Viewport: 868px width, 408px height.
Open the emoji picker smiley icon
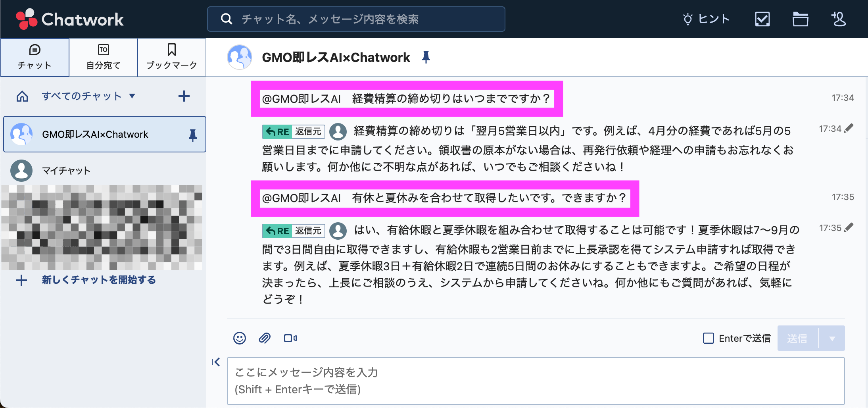coord(239,338)
